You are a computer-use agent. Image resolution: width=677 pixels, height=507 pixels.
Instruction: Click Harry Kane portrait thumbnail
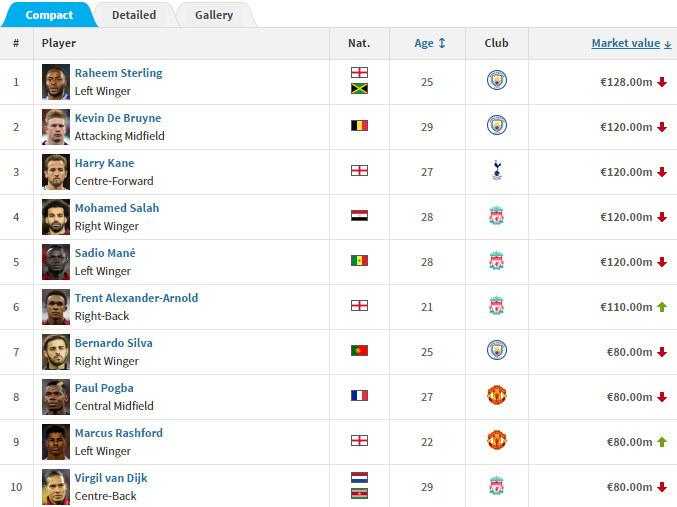[56, 172]
